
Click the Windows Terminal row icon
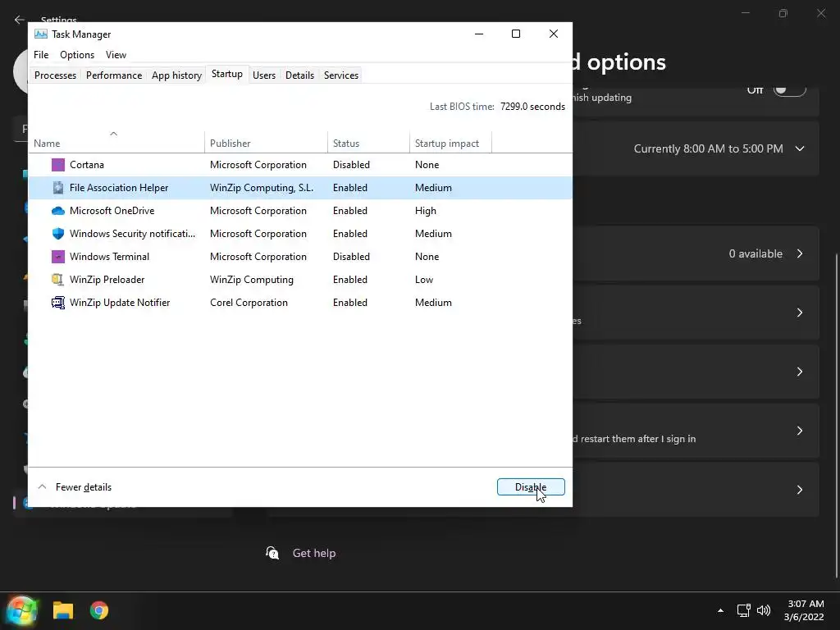[x=58, y=257]
